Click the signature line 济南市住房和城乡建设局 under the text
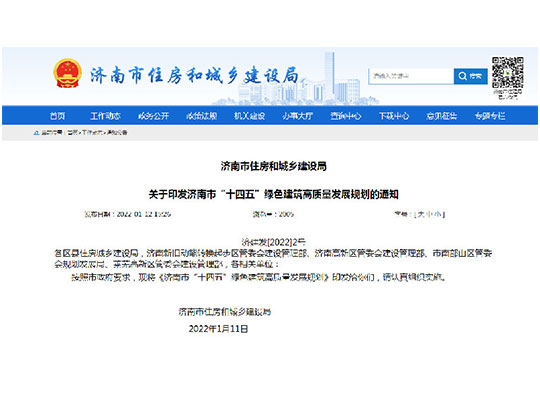540x400 pixels. (225, 312)
